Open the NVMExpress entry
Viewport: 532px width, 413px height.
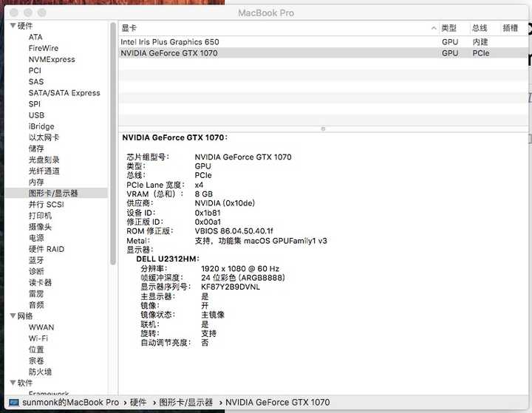(52, 59)
